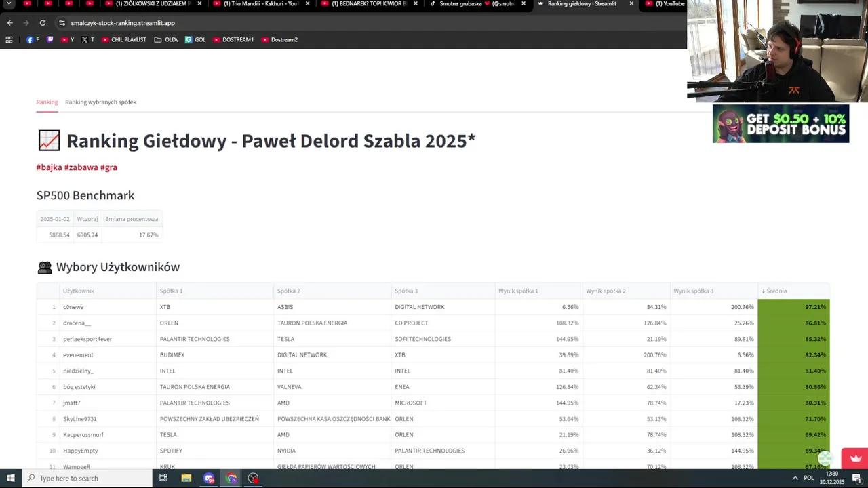The width and height of the screenshot is (868, 488).
Task: Sort by the Wynik spółka 2 column
Action: pyautogui.click(x=626, y=291)
